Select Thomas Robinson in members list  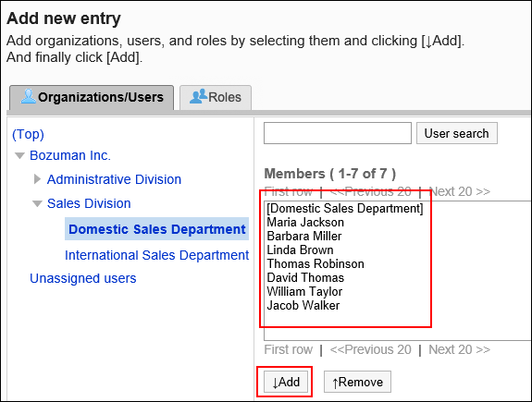315,263
